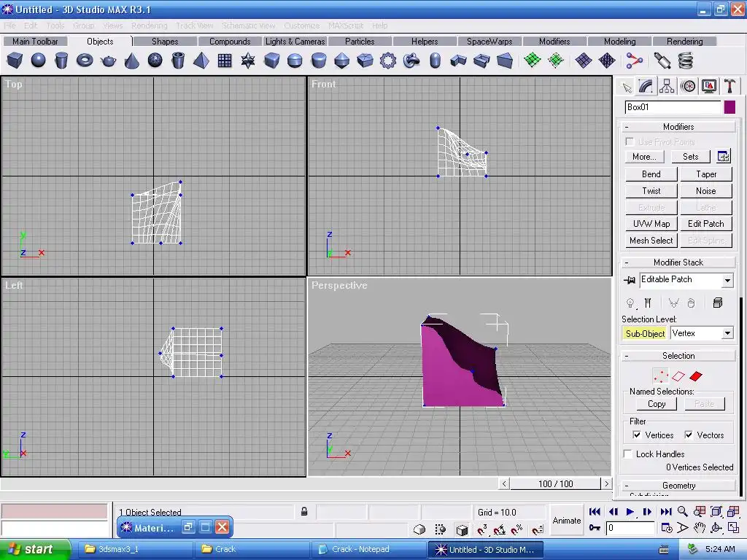Open the Hierarchy command panel
Viewport: 747px width, 560px height.
(x=667, y=86)
